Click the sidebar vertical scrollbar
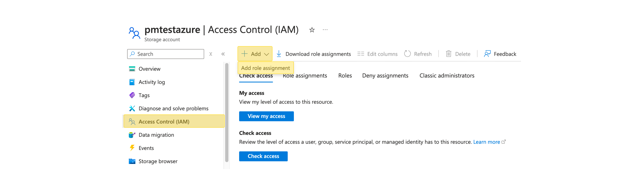The height and width of the screenshot is (193, 644). pyautogui.click(x=227, y=113)
